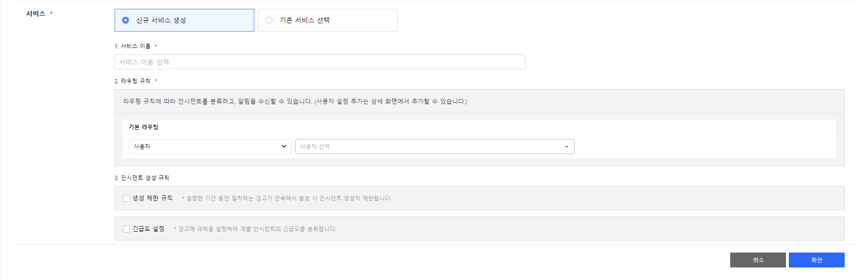Click the 3. 인시던트 생성 규칙 label
Viewport: 868px width, 280px height.
tap(142, 178)
